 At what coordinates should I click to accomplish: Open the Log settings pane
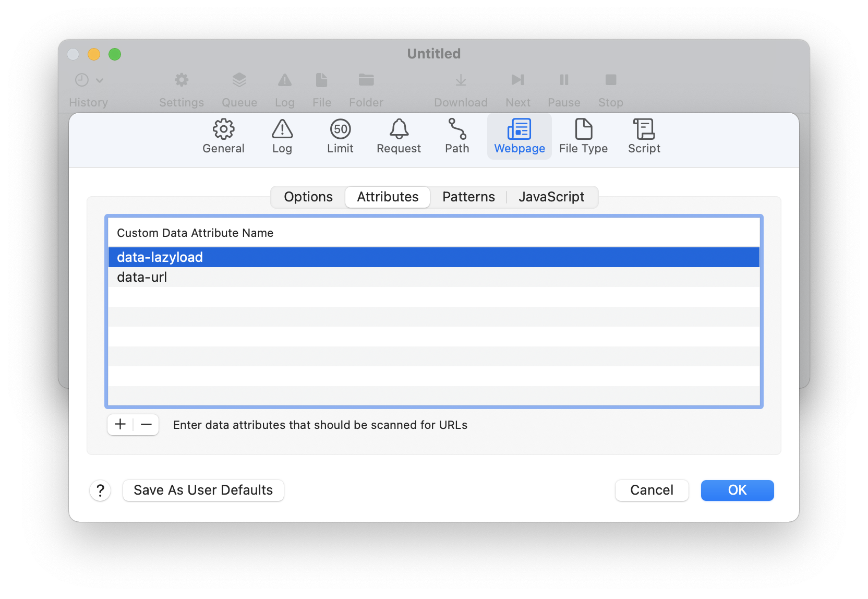point(282,136)
